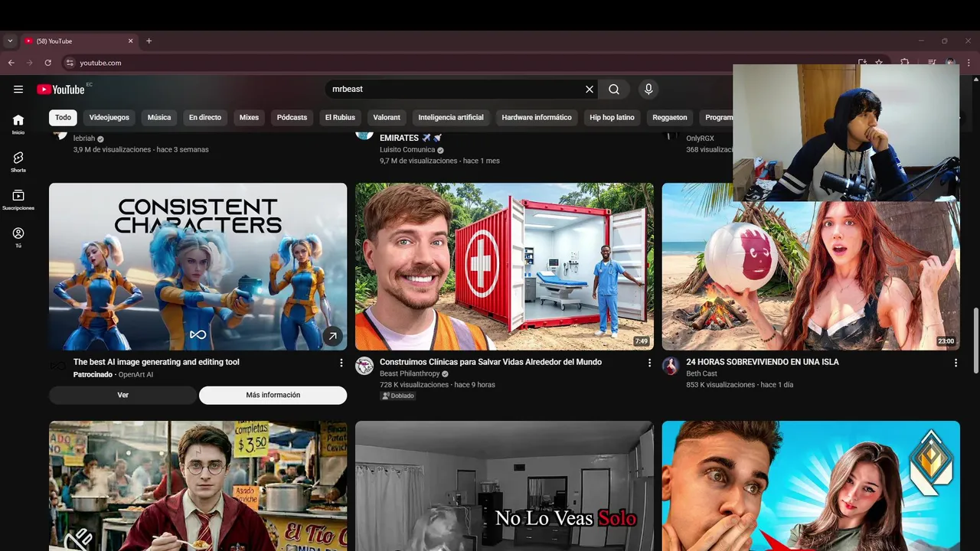Viewport: 980px width, 551px height.
Task: Select the (58) YouTube browser tab
Action: click(79, 41)
